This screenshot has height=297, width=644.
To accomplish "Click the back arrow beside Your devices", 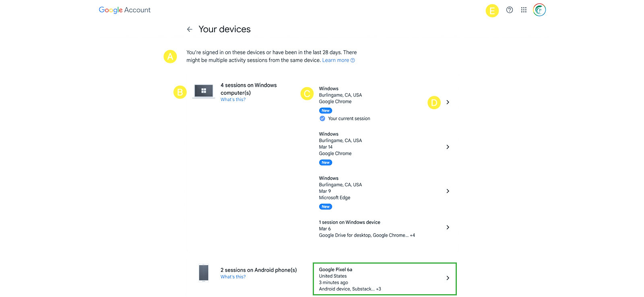I will (x=190, y=29).
